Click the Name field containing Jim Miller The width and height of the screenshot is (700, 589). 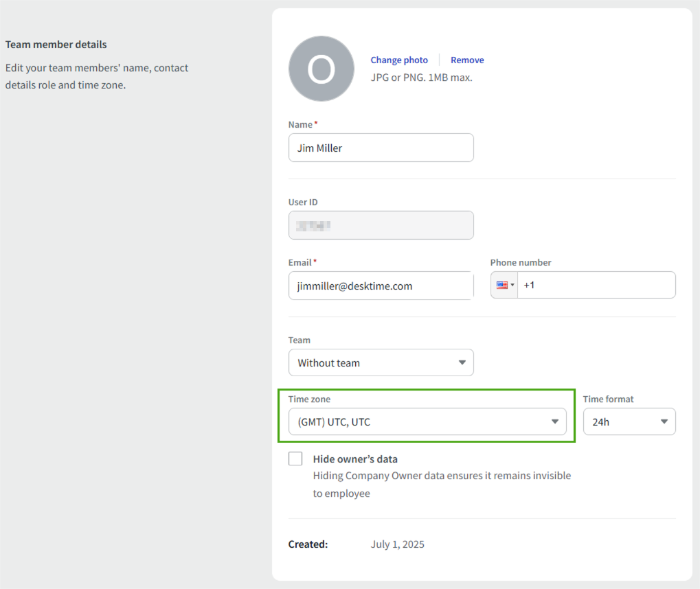pyautogui.click(x=381, y=148)
